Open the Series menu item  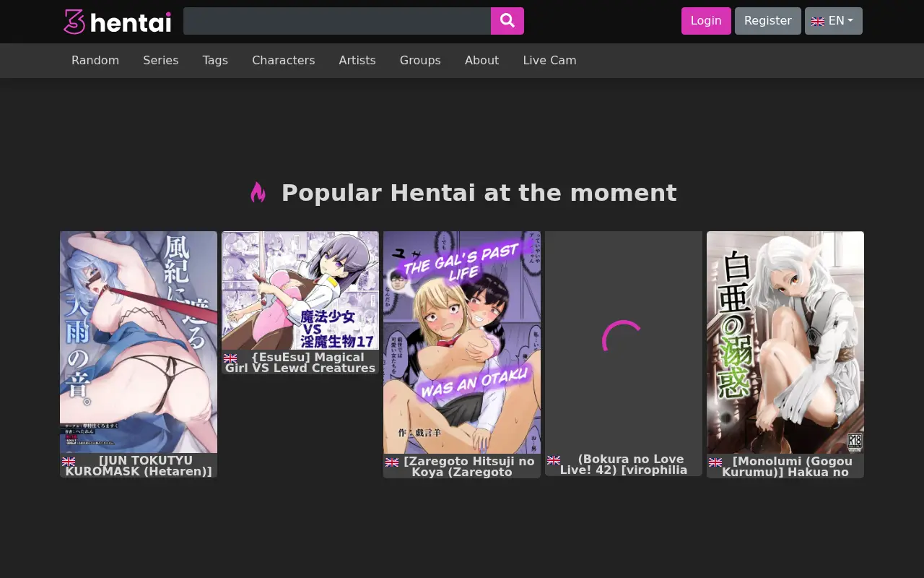pos(160,61)
